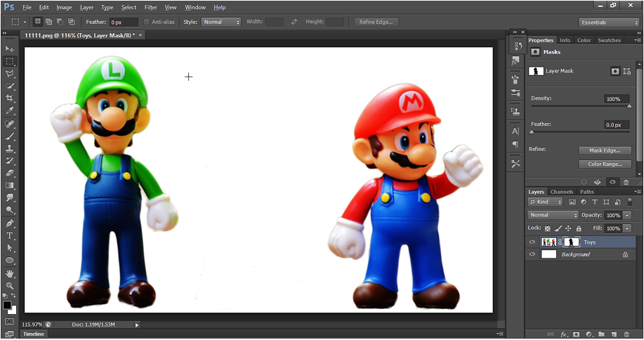Select the Lasso tool

coord(9,74)
